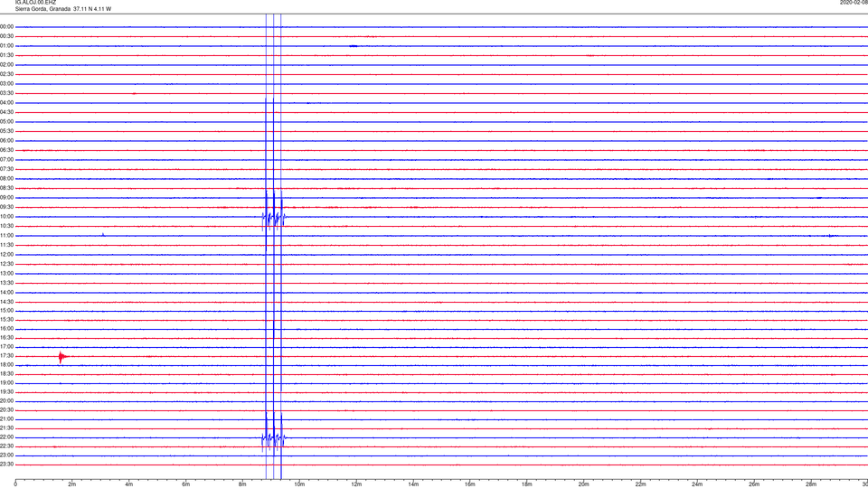The height and width of the screenshot is (488, 868).
Task: Pick the 09:00 time label
Action: (x=6, y=198)
